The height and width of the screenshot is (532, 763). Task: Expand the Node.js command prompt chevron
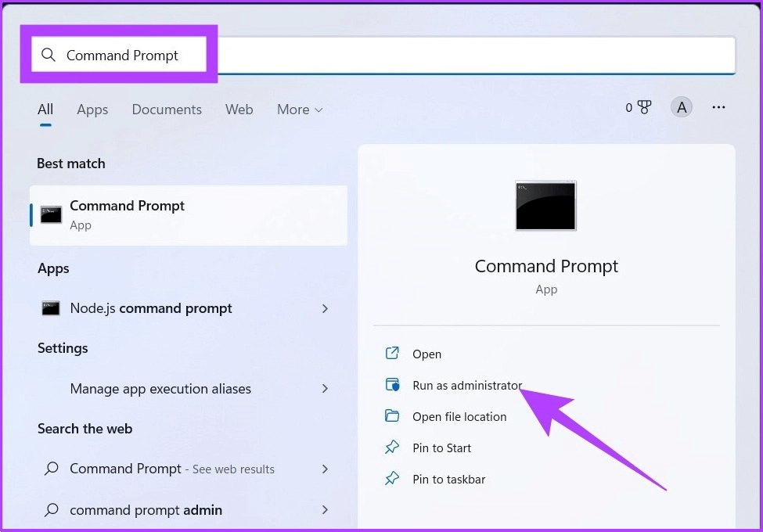(x=325, y=308)
